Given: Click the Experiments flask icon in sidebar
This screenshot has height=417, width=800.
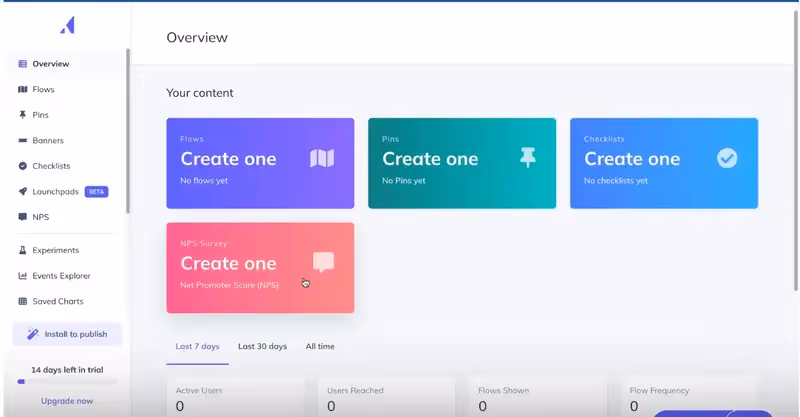Looking at the screenshot, I should click(22, 250).
